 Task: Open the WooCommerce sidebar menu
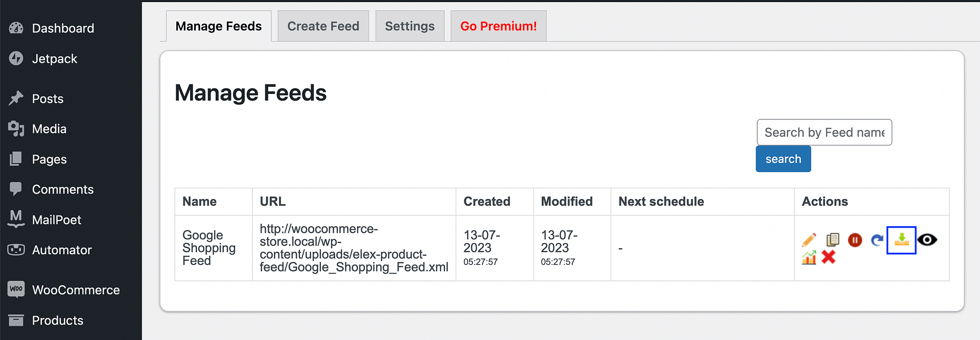pos(76,290)
